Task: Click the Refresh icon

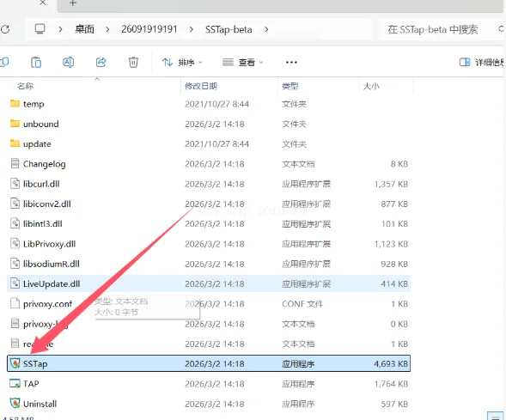Action: tap(5, 29)
